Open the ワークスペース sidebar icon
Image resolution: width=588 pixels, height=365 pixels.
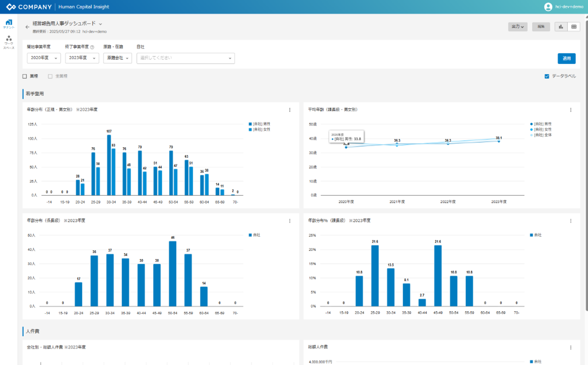9,42
